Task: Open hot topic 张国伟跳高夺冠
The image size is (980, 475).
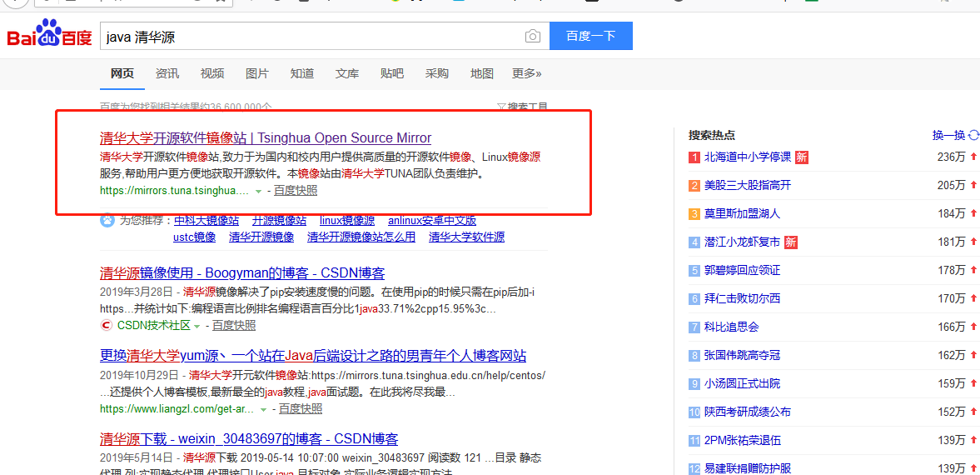Action: tap(742, 356)
